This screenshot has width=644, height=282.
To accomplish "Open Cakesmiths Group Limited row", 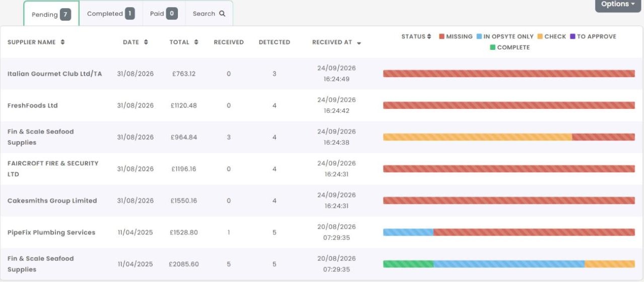I will 321,200.
